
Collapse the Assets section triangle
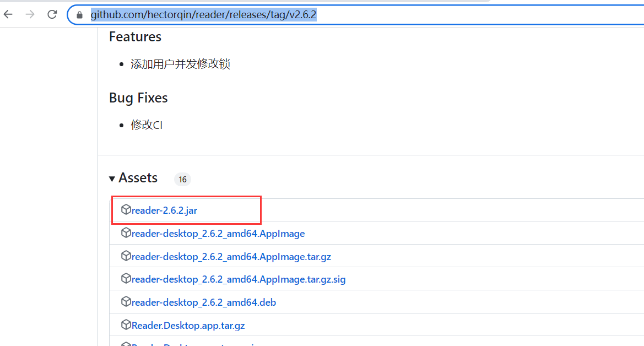[x=112, y=179]
